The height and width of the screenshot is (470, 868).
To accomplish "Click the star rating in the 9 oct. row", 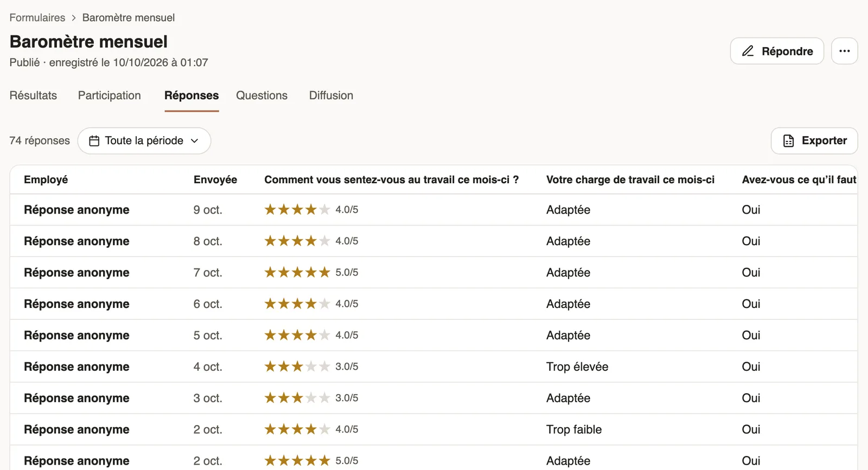I will (297, 209).
